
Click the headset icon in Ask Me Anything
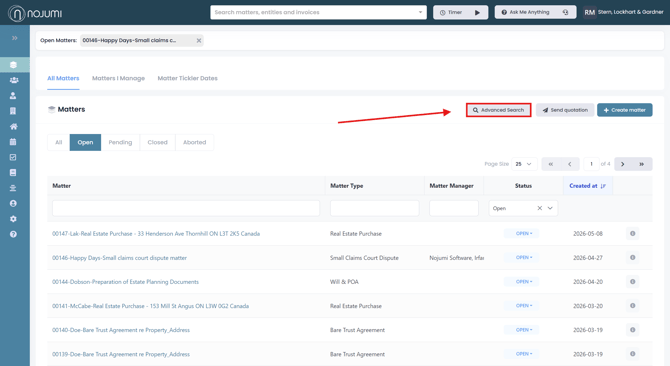click(x=565, y=12)
